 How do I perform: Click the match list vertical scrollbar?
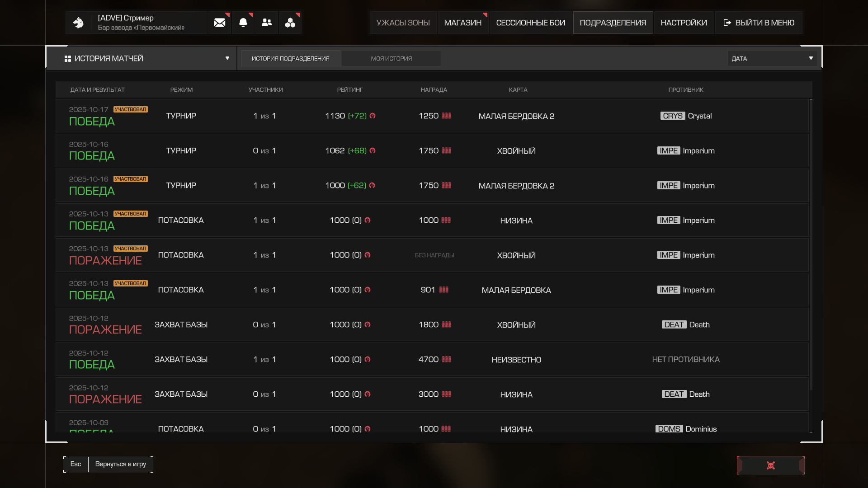coord(811,244)
